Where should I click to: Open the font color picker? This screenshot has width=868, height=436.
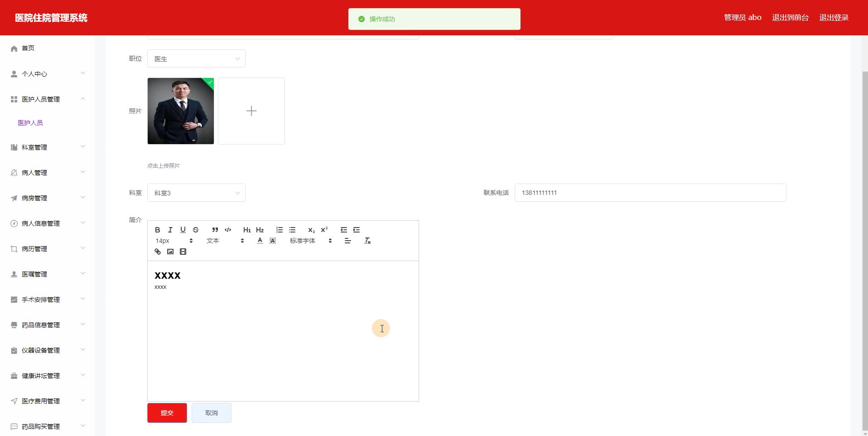[x=259, y=241]
